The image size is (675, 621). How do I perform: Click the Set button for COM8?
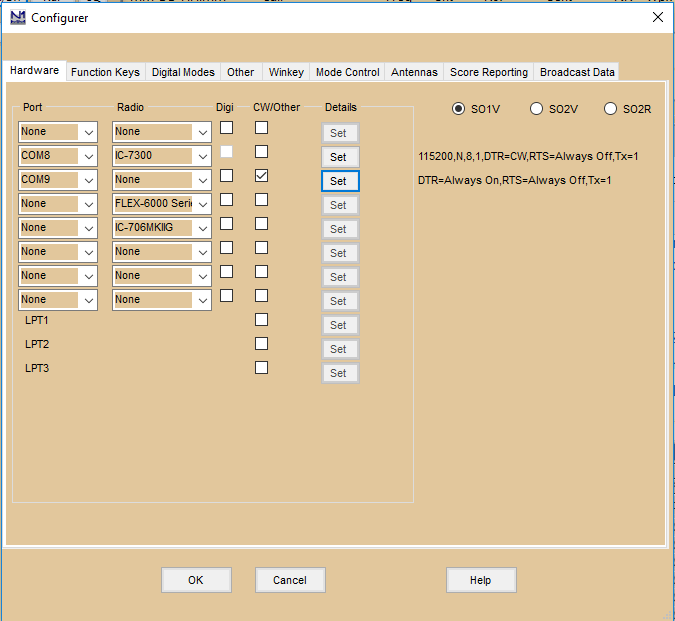tap(340, 157)
